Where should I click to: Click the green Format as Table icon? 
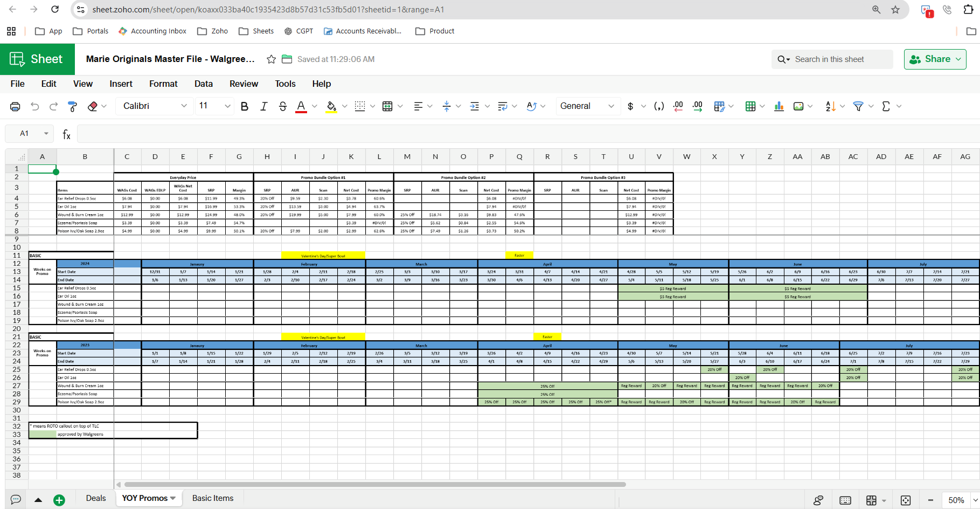(750, 106)
